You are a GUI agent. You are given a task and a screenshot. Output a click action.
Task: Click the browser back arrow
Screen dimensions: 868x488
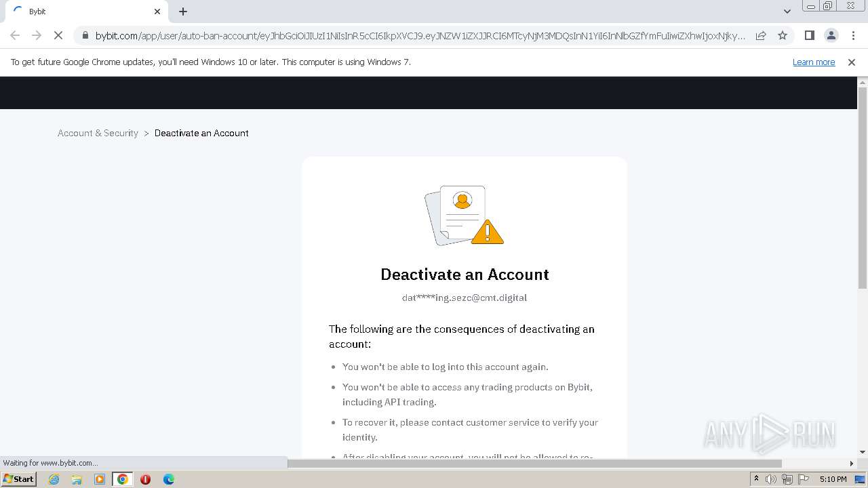pyautogui.click(x=15, y=35)
